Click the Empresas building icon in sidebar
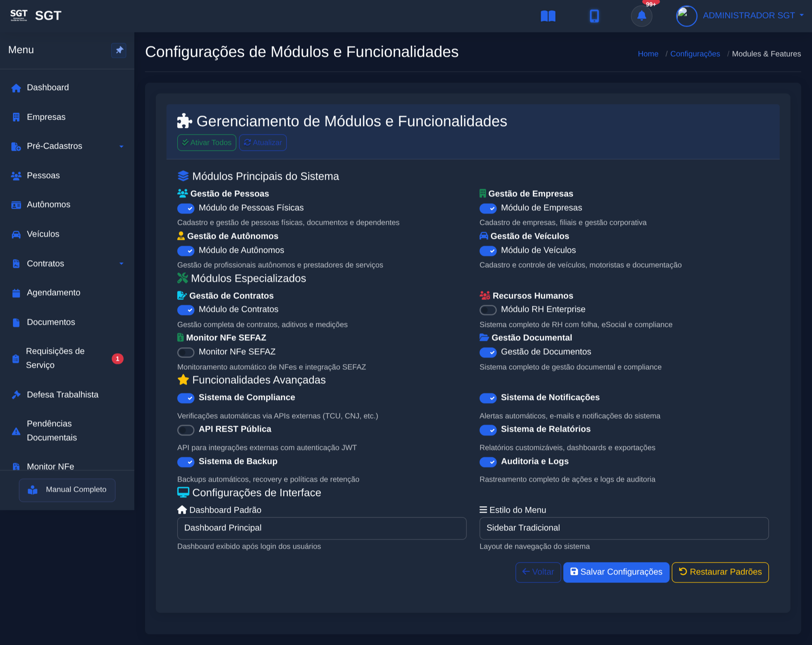The width and height of the screenshot is (812, 645). (16, 117)
